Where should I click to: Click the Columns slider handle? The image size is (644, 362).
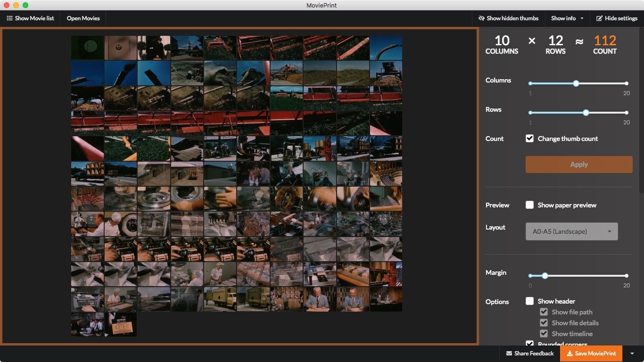pyautogui.click(x=576, y=83)
